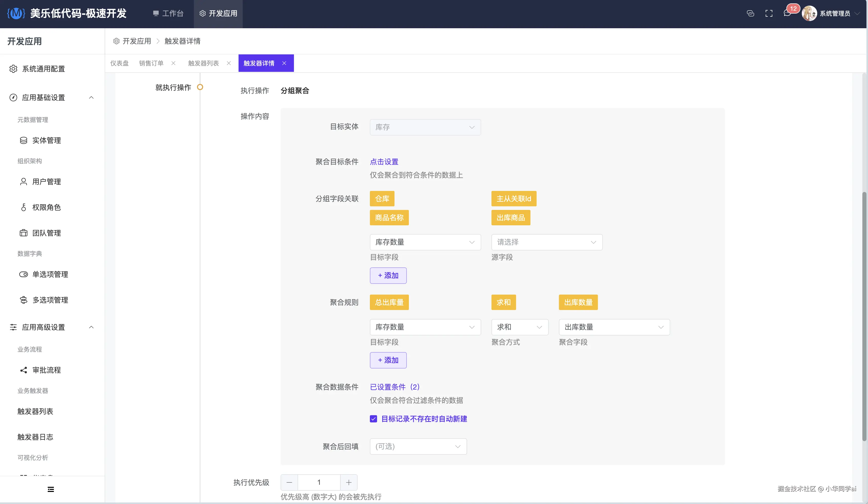
Task: Open the 聚合后回填 optional dropdown
Action: pyautogui.click(x=418, y=447)
